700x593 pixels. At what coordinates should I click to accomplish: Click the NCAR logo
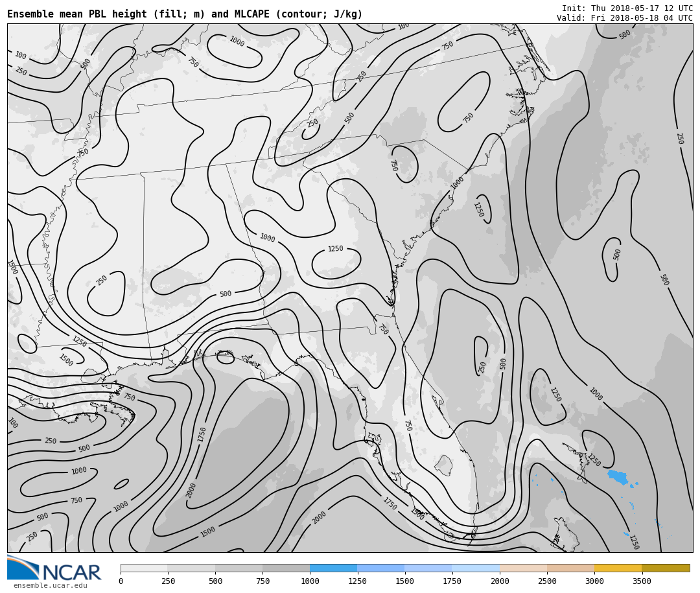tap(54, 568)
